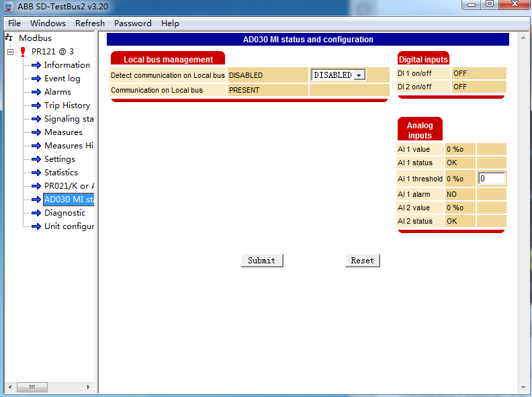This screenshot has width=532, height=397.
Task: Click the AD030 MI status and configuration title
Action: (x=308, y=40)
